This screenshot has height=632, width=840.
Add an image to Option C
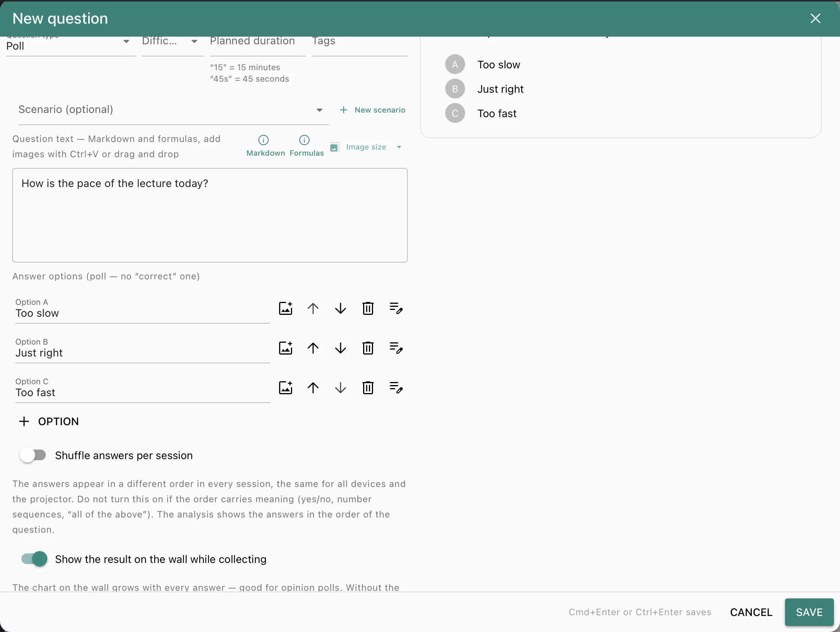286,388
